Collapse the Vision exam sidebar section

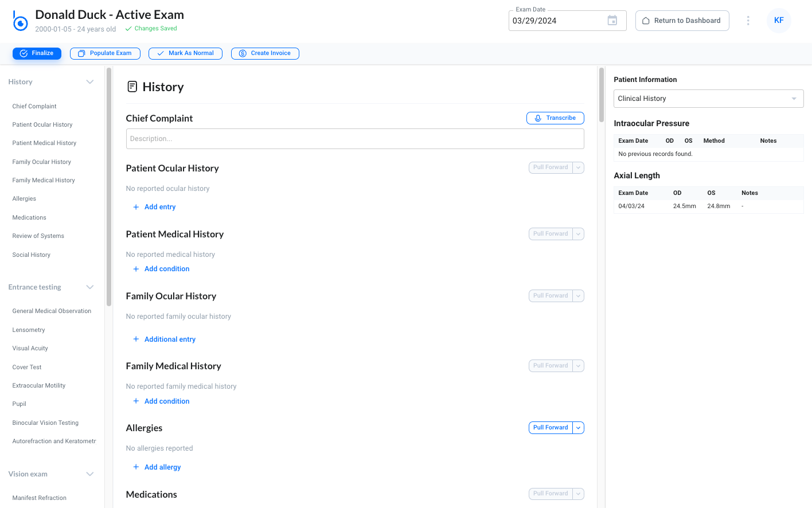tap(90, 474)
